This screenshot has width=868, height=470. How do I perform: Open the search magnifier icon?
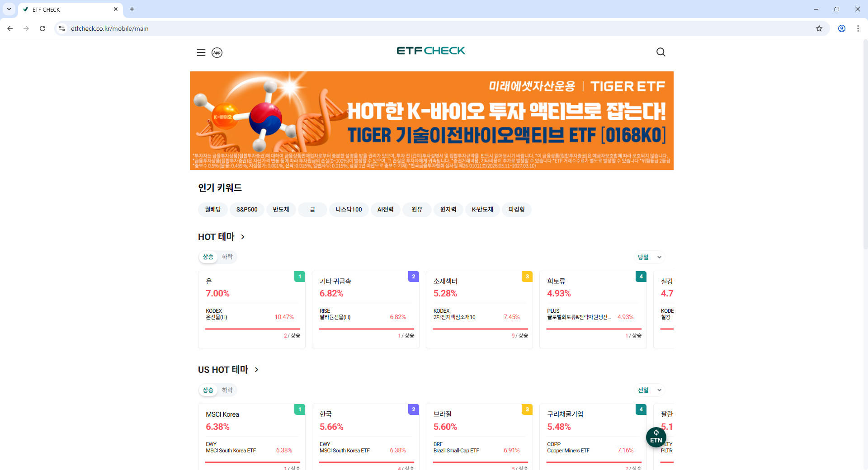661,52
